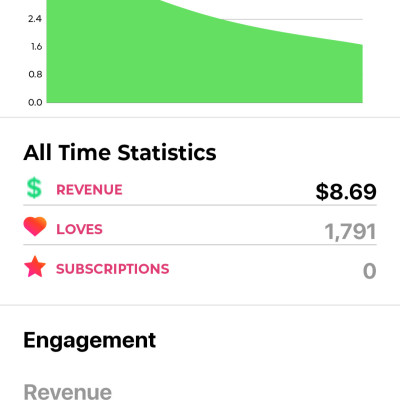Select the SUBSCRIPTIONS label
Screen dimensions: 400x400
pyautogui.click(x=113, y=269)
